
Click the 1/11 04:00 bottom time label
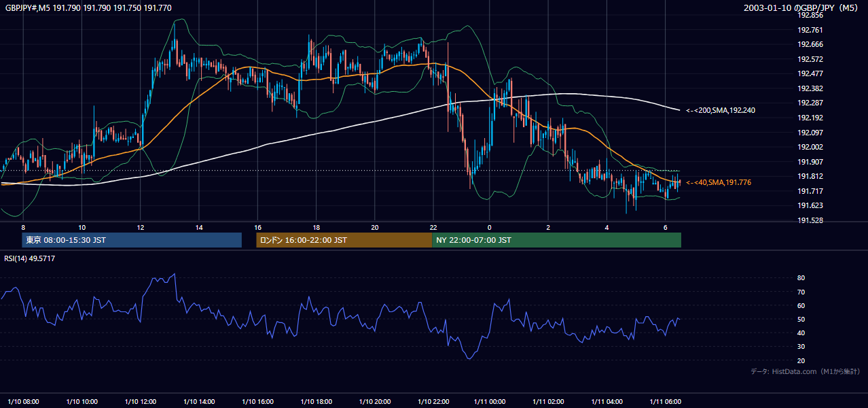608,401
